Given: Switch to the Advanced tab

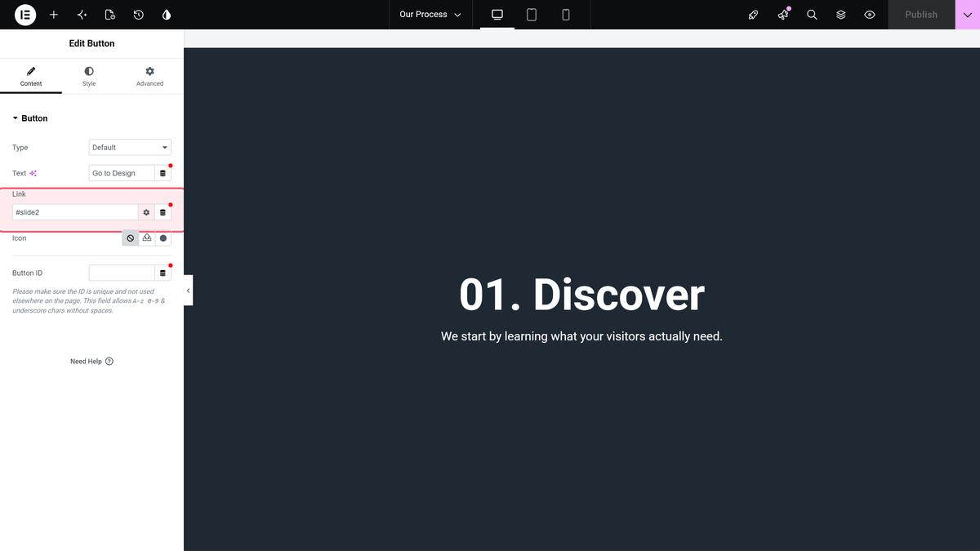Looking at the screenshot, I should [x=149, y=77].
